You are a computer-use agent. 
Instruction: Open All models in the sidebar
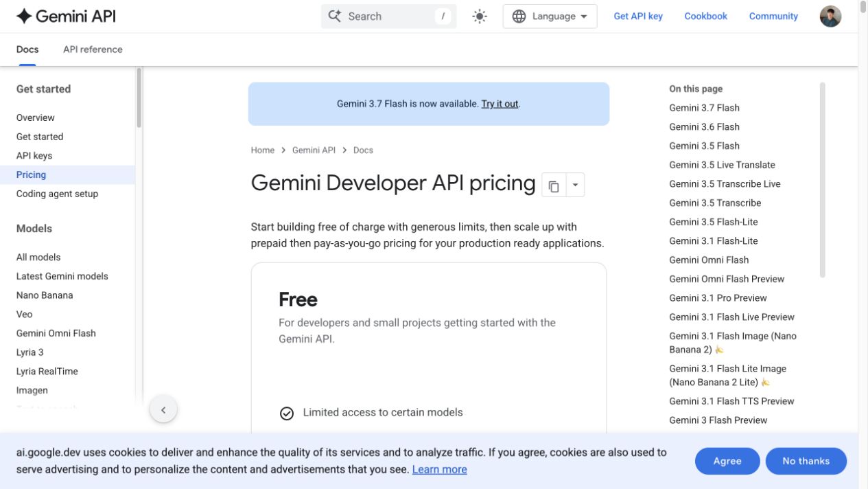pyautogui.click(x=38, y=257)
